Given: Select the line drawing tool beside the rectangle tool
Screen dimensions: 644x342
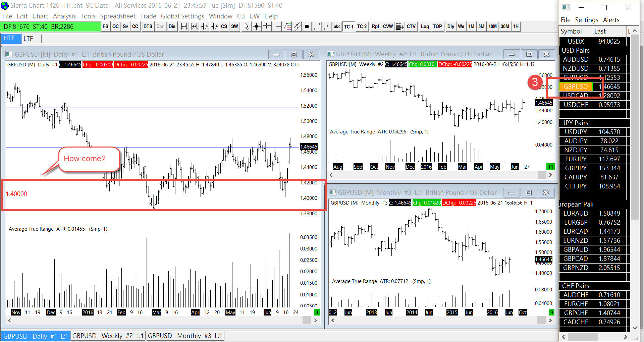Looking at the screenshot, I should point(317,26).
